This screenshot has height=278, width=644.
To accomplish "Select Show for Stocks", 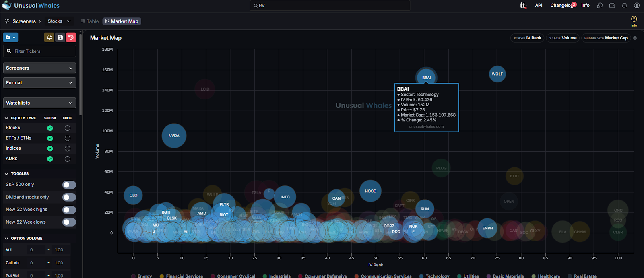I will click(x=50, y=128).
